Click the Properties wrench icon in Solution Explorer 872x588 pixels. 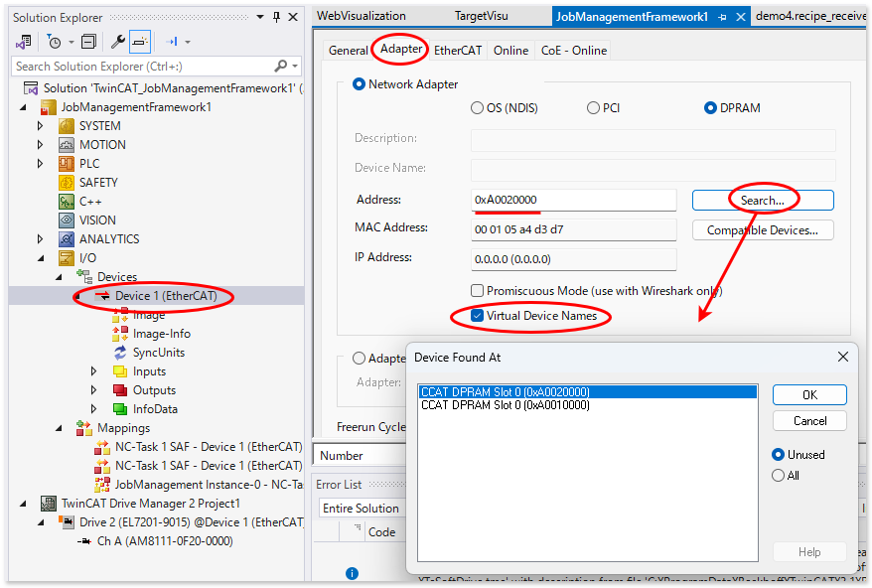(117, 42)
